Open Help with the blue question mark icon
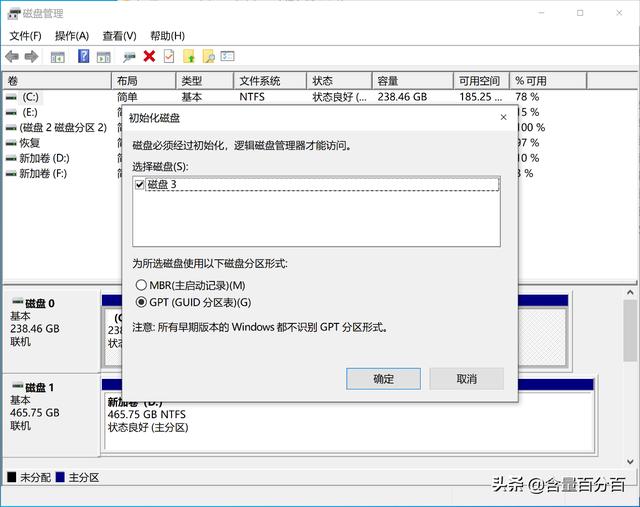Screen dimensions: 640x507 (x=83, y=56)
